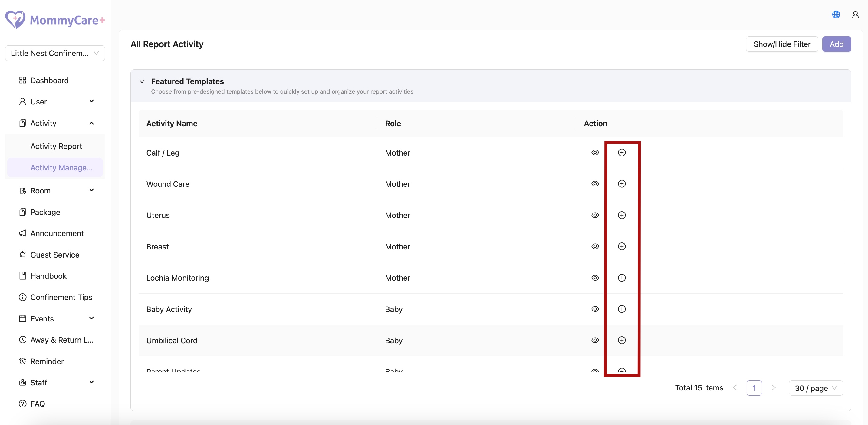Add the Lochia Monitoring template
The height and width of the screenshot is (425, 868).
[622, 278]
